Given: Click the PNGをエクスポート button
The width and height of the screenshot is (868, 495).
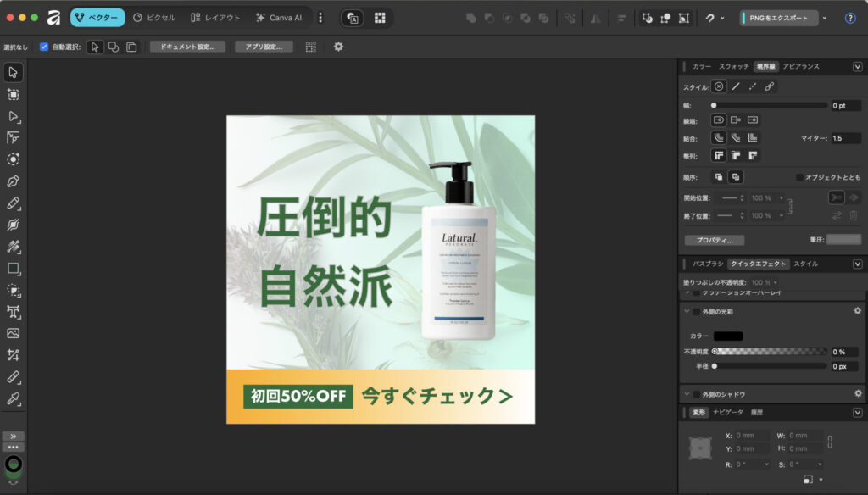Looking at the screenshot, I should pyautogui.click(x=778, y=18).
